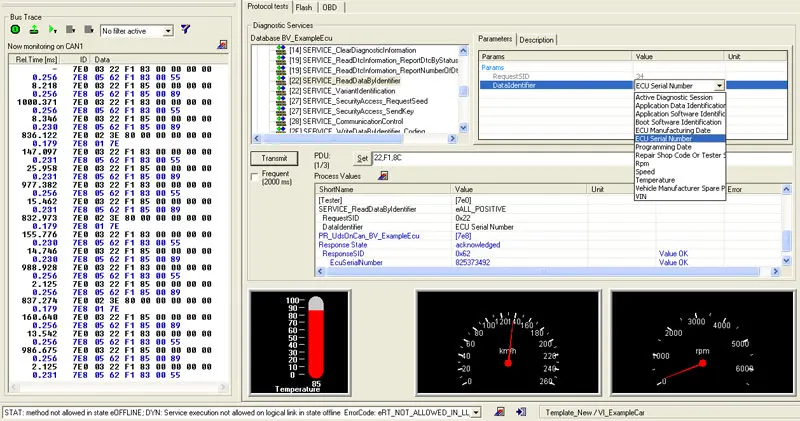This screenshot has height=421, width=800.
Task: Choose 'Boot Software Identification' from the list
Action: click(x=679, y=122)
